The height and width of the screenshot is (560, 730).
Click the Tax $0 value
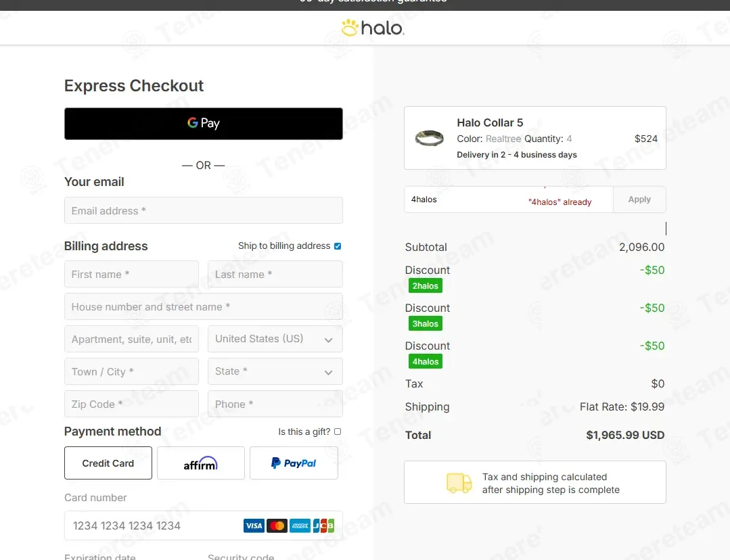[x=658, y=383]
